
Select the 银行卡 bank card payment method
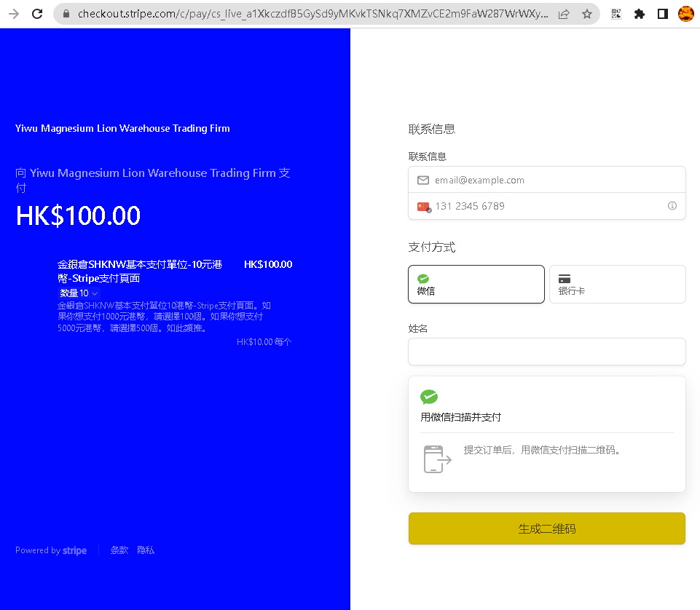[x=617, y=284]
